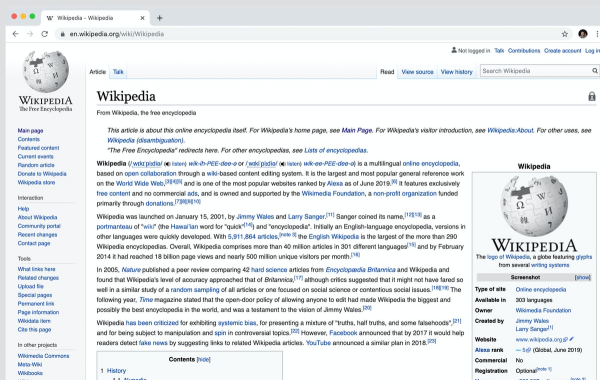Click the browser forward arrow
The height and width of the screenshot is (380, 600).
[x=30, y=34]
